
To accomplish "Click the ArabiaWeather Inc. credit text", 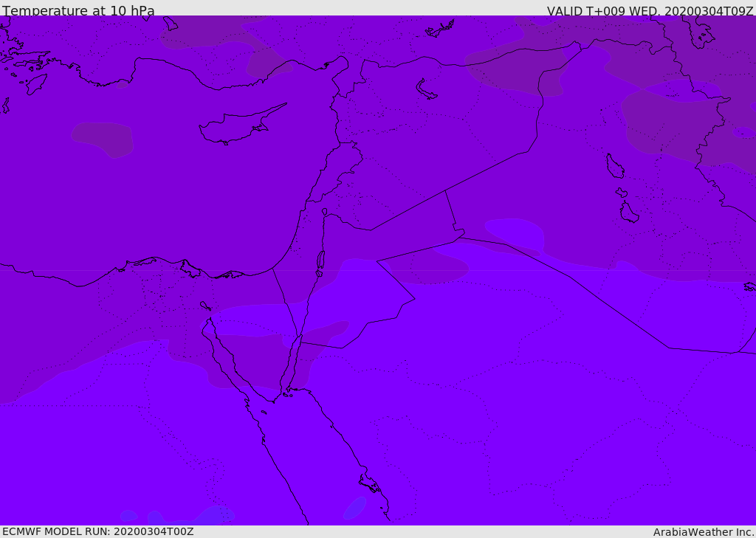I will 704,532.
